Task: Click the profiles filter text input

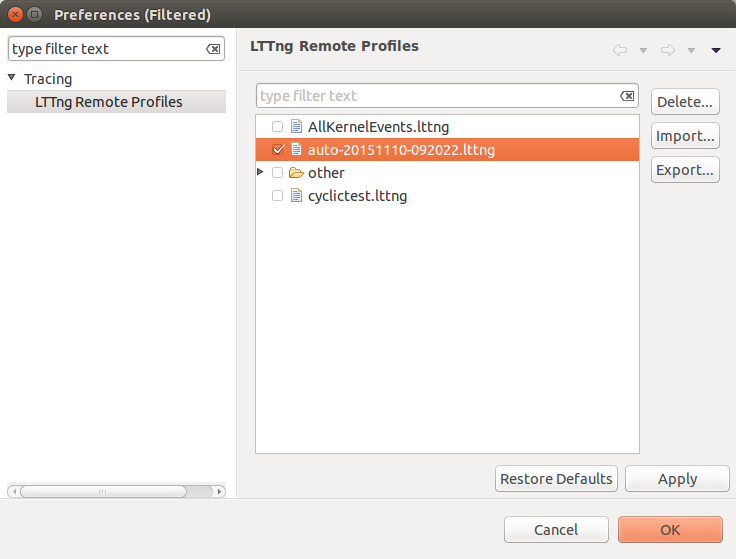Action: tap(437, 96)
